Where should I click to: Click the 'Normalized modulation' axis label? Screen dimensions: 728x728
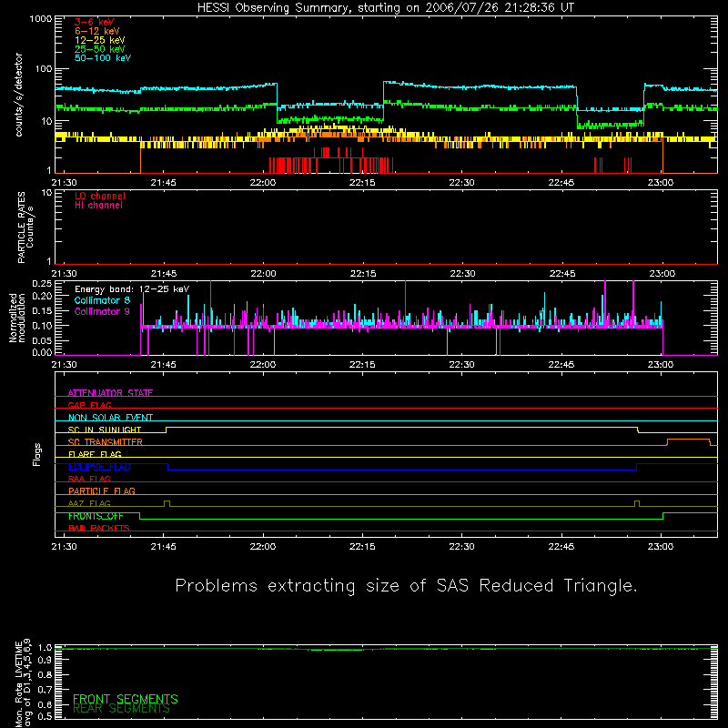[17, 318]
